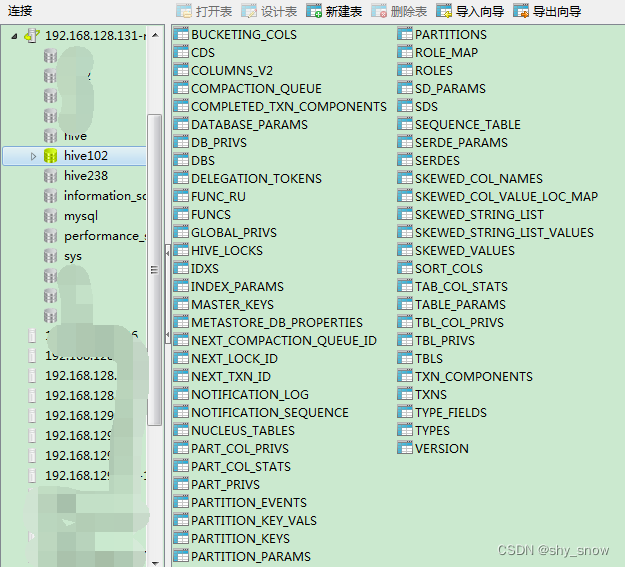
Task: Click the ROLES table icon
Action: point(405,70)
